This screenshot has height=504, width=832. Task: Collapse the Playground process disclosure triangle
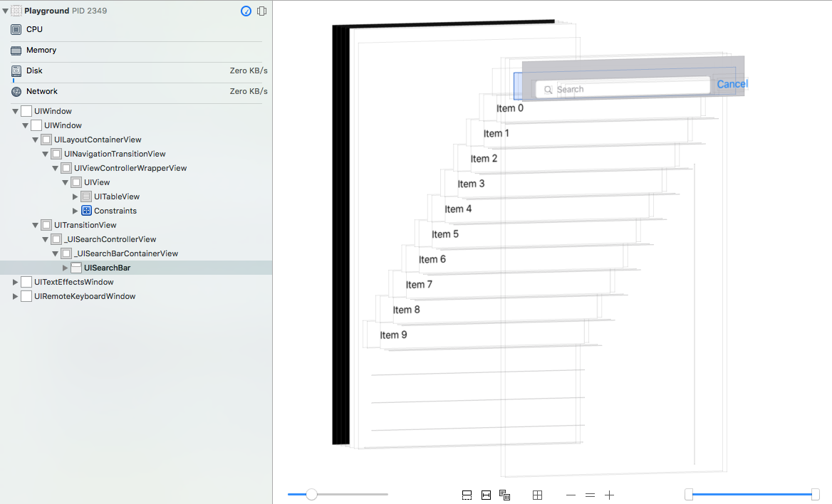coord(5,11)
